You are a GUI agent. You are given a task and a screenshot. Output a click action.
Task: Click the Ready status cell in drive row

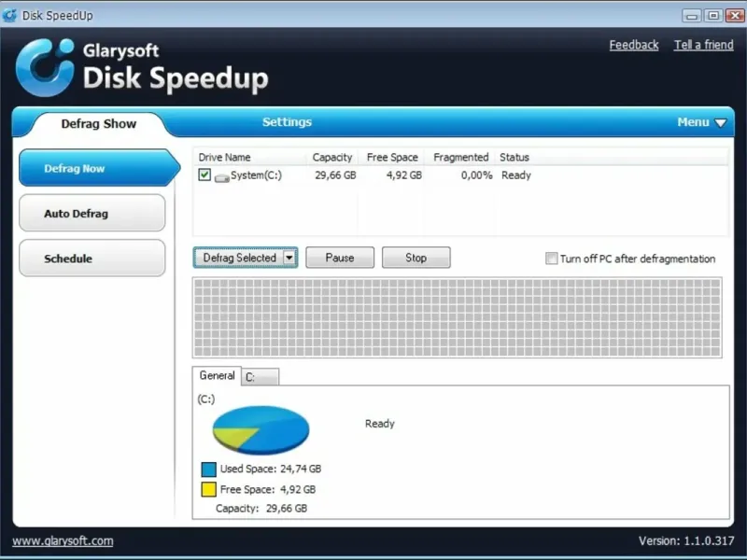(x=516, y=175)
